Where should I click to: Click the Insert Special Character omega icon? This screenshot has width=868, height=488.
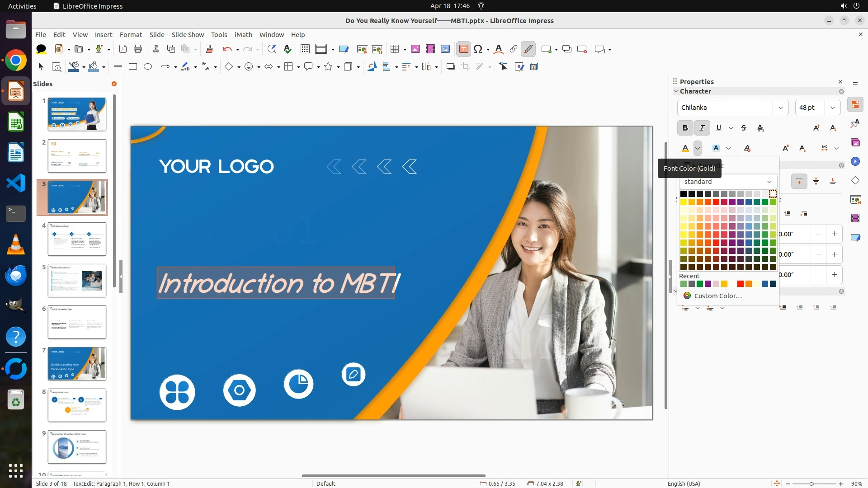click(478, 49)
